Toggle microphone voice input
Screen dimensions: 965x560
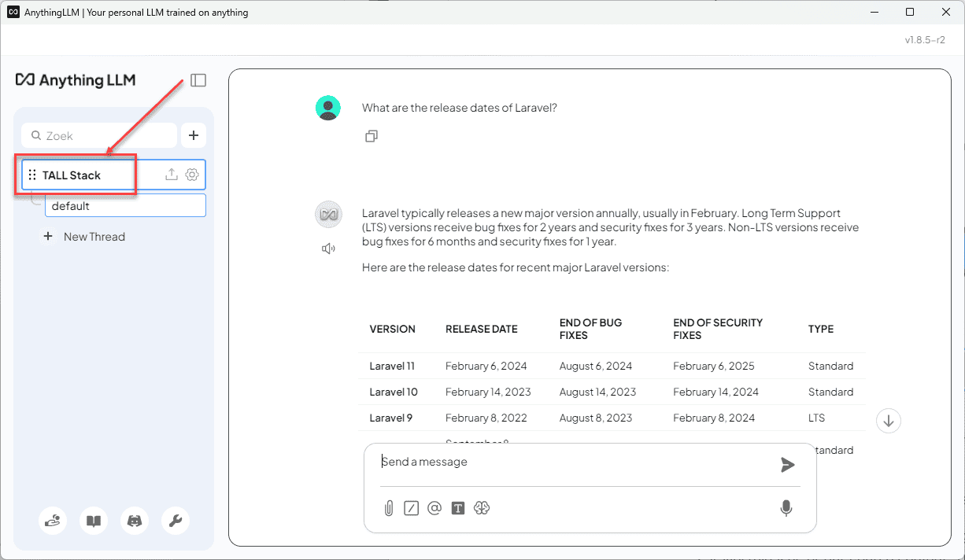click(786, 508)
